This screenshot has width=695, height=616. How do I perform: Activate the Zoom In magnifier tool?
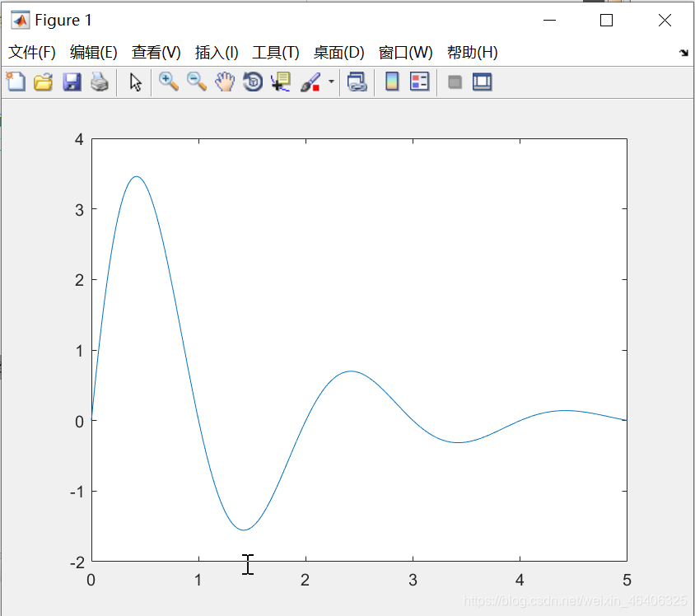(x=169, y=82)
